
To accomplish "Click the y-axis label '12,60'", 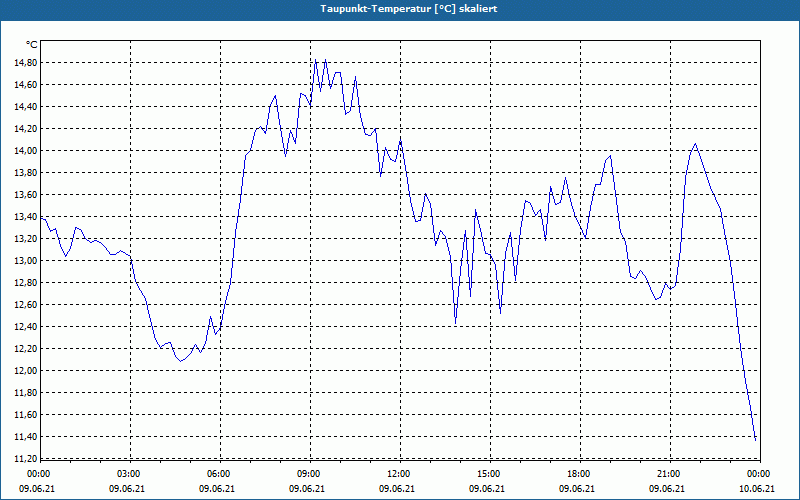I will 26,305.
